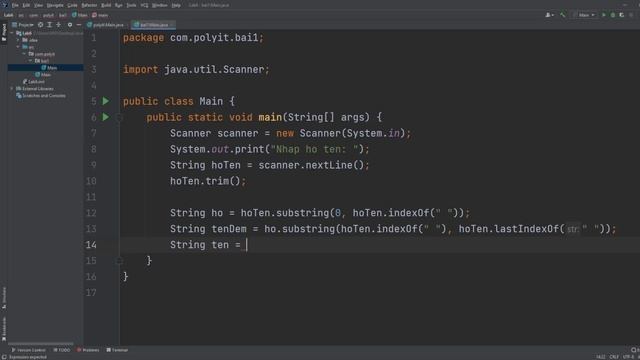Open the Version Control tool window
The image size is (640, 360).
point(29,350)
